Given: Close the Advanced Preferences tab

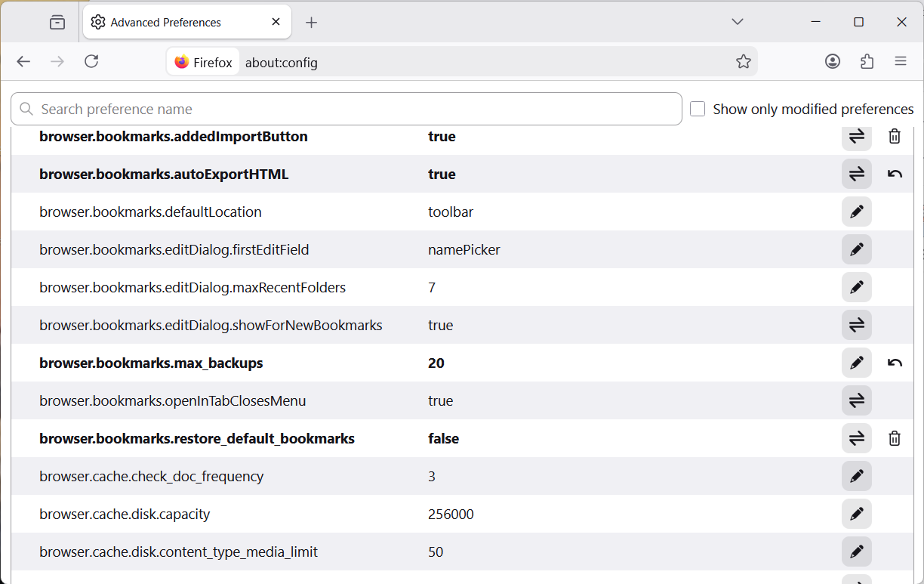Looking at the screenshot, I should click(x=276, y=22).
